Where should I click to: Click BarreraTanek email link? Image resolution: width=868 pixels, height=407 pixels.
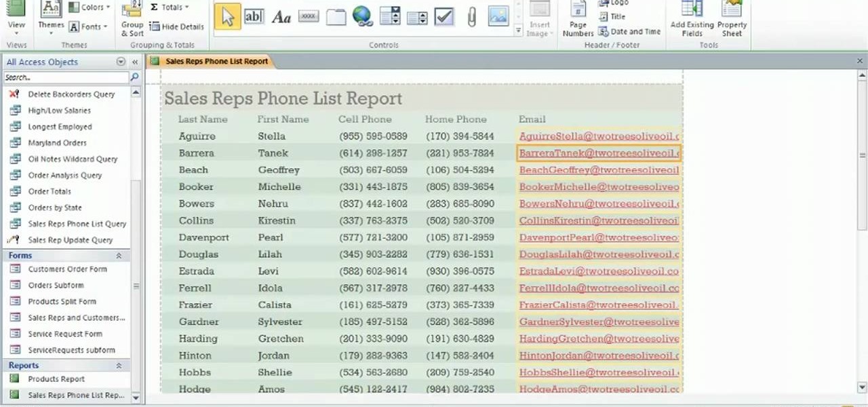[x=599, y=153]
